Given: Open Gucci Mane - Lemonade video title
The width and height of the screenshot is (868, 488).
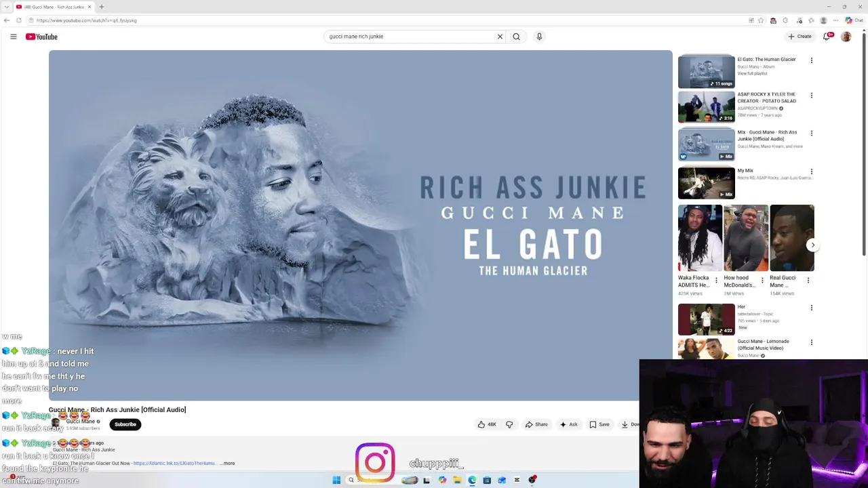Looking at the screenshot, I should coord(764,345).
